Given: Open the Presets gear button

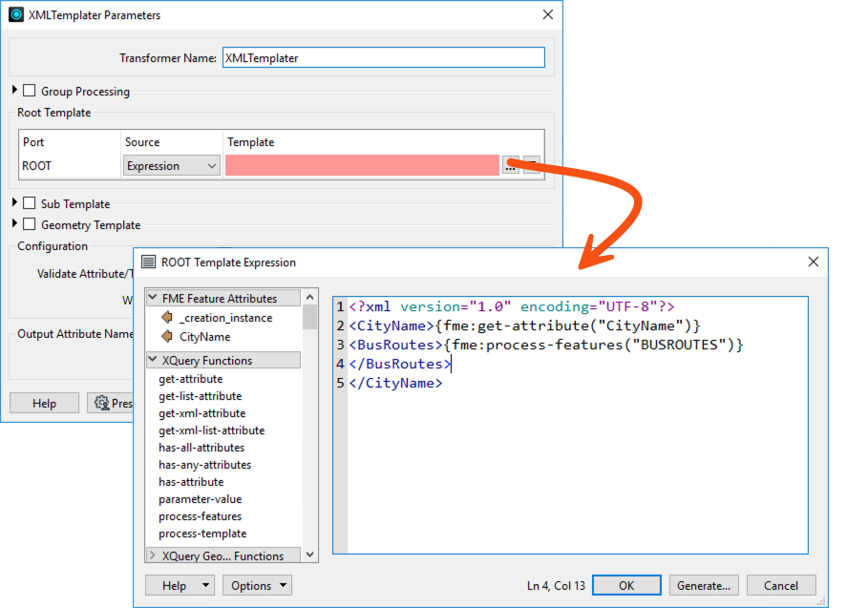Looking at the screenshot, I should (110, 403).
